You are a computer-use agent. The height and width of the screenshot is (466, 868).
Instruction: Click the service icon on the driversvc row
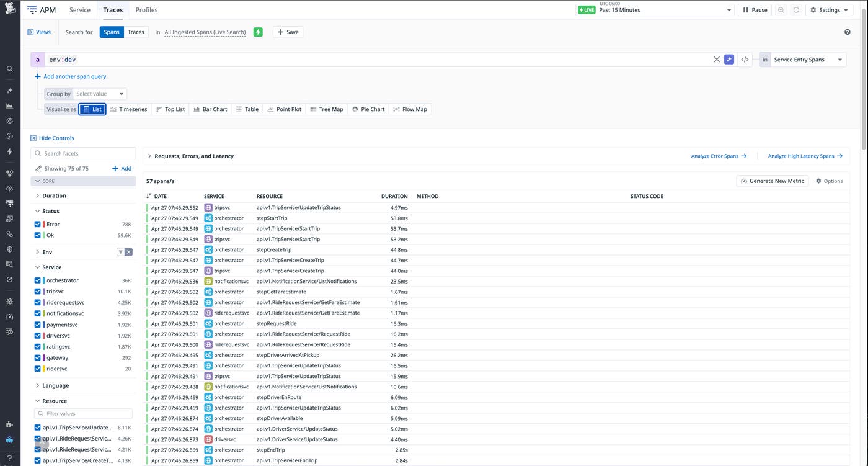pyautogui.click(x=208, y=439)
